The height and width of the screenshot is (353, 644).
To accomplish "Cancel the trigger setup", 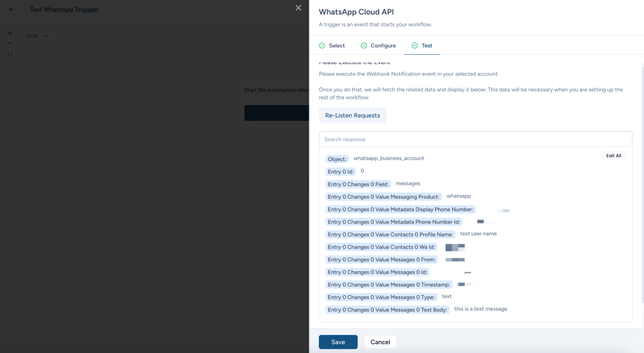I will pyautogui.click(x=380, y=342).
